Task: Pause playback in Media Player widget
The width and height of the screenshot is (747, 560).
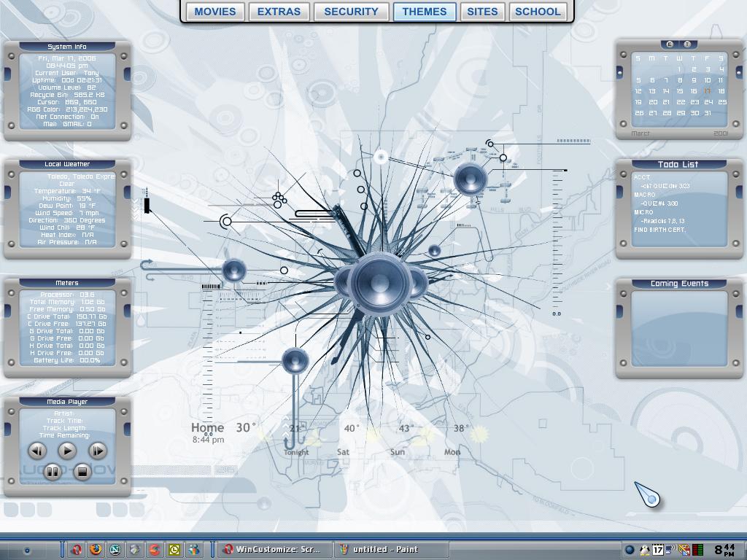Action: pos(53,472)
